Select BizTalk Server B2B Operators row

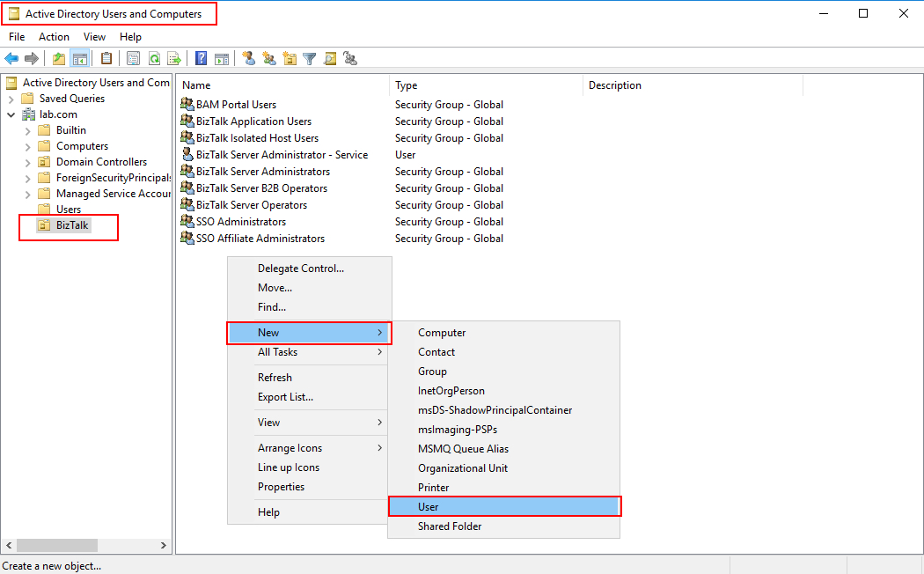pyautogui.click(x=261, y=188)
